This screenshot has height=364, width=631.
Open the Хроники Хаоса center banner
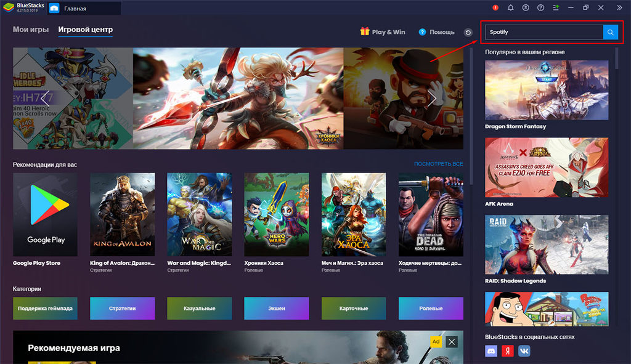[238, 99]
